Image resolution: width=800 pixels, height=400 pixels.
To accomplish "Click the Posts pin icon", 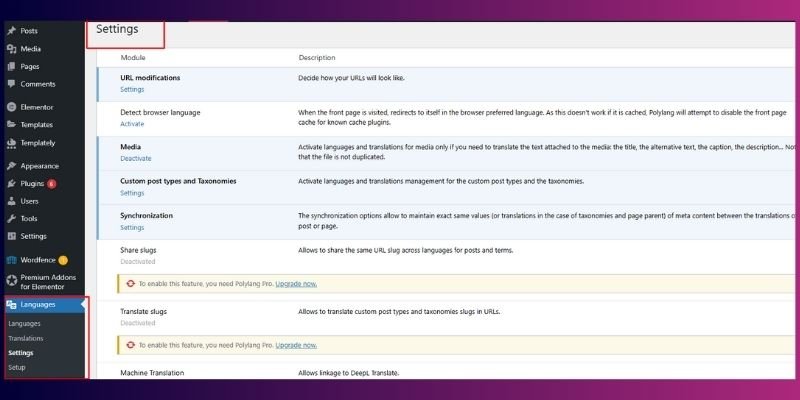I will tap(12, 31).
